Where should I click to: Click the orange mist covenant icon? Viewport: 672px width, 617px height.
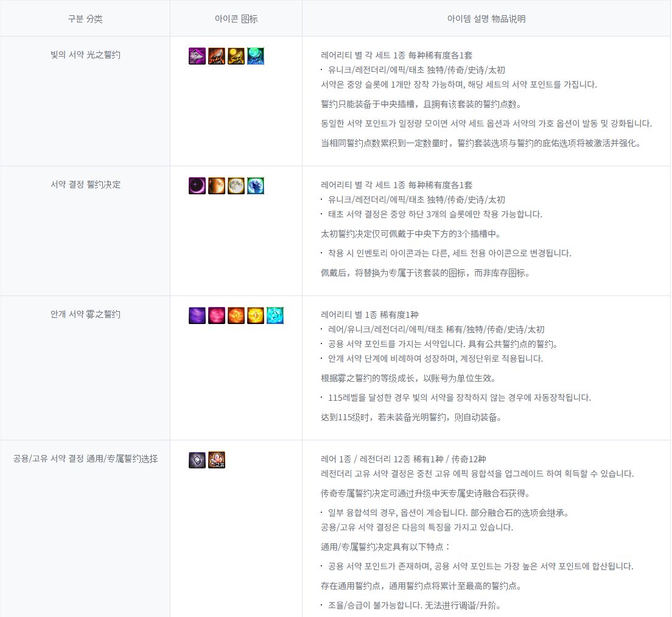point(236,316)
